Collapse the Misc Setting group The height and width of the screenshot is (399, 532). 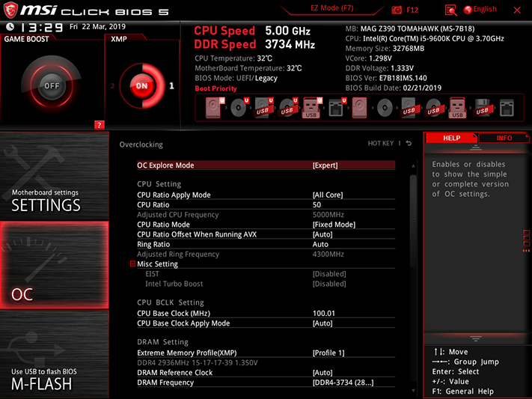132,264
